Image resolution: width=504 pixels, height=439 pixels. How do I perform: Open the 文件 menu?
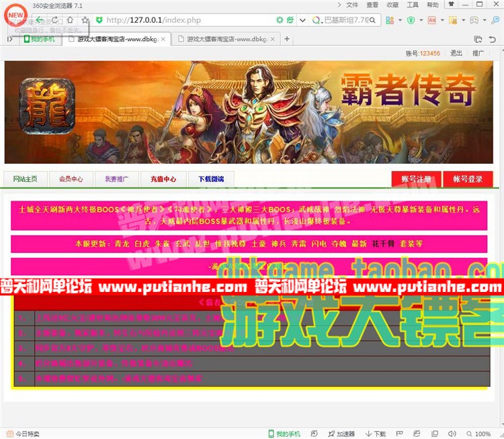tap(352, 5)
